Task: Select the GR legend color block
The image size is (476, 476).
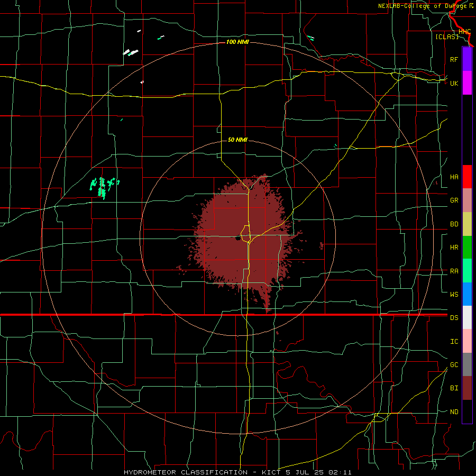Action: coord(467,200)
